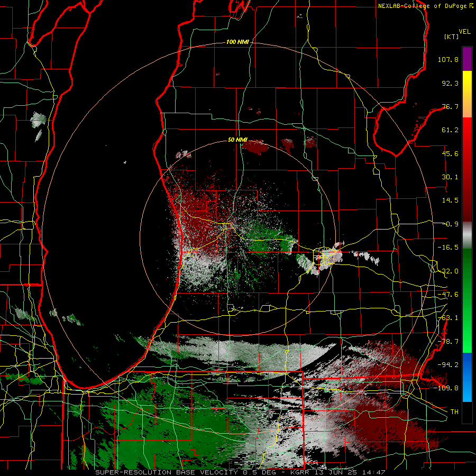Click the -94.2 value on velocity scale
Screen dimensions: 476x476
pyautogui.click(x=448, y=364)
